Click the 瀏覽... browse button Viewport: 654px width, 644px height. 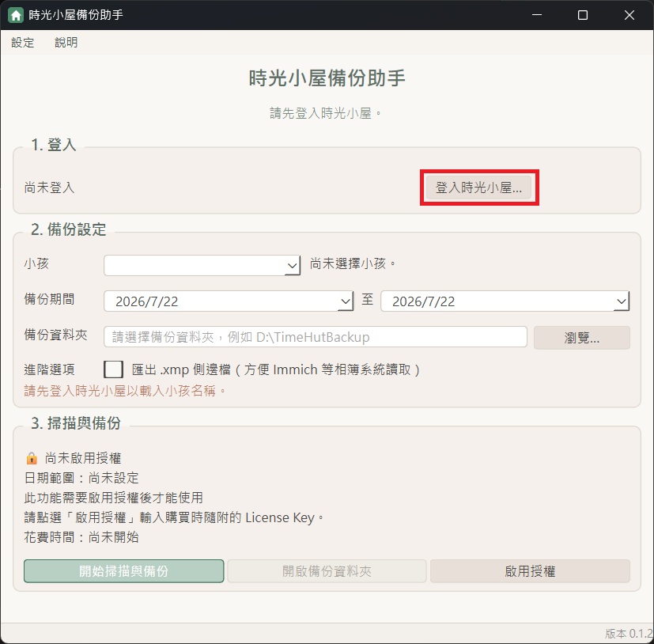pos(582,337)
